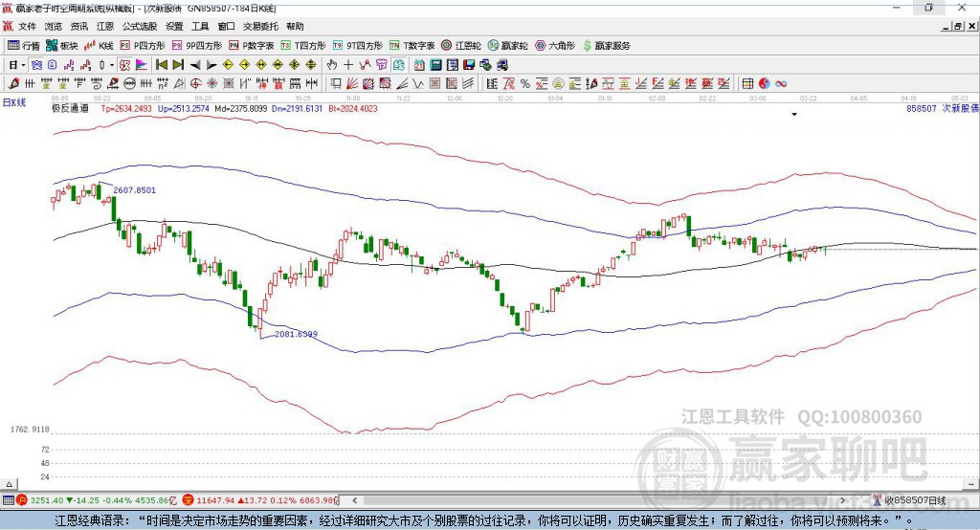Image resolution: width=980 pixels, height=530 pixels.
Task: Step chart left with black left arrow
Action: point(195,65)
